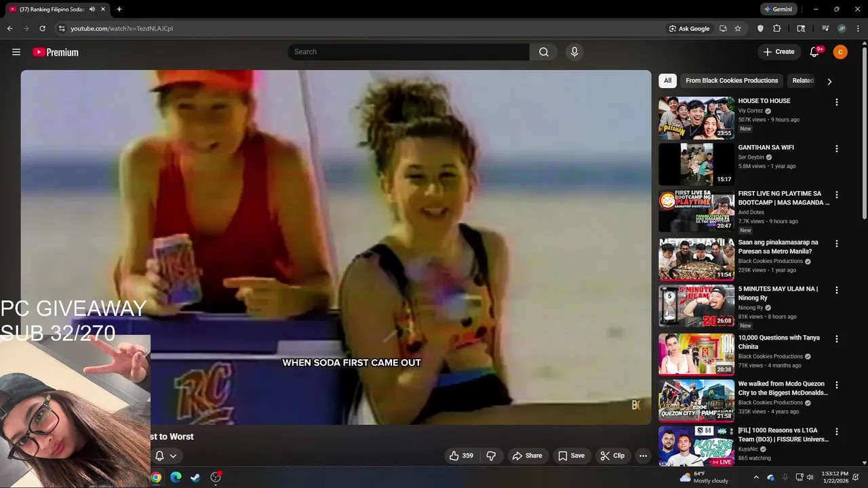Open the 1000 Reasons vs L1GA live thumbnail
The width and height of the screenshot is (868, 488).
coord(696,447)
